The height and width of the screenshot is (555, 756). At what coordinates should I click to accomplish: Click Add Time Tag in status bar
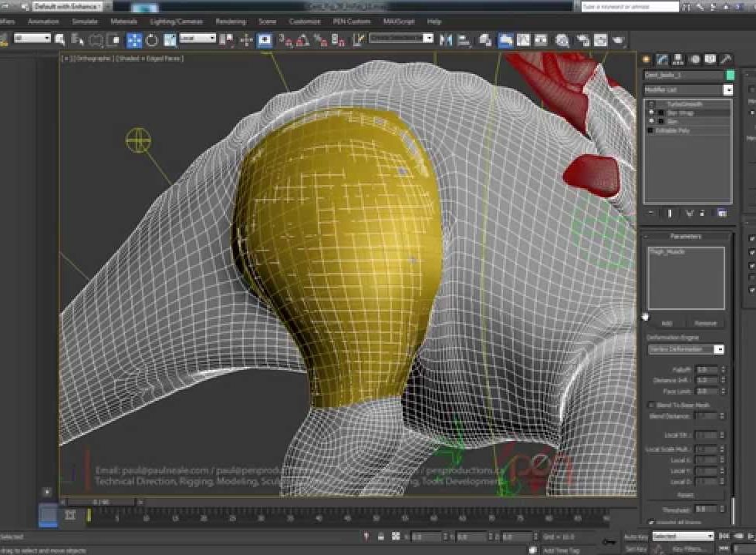click(x=562, y=550)
